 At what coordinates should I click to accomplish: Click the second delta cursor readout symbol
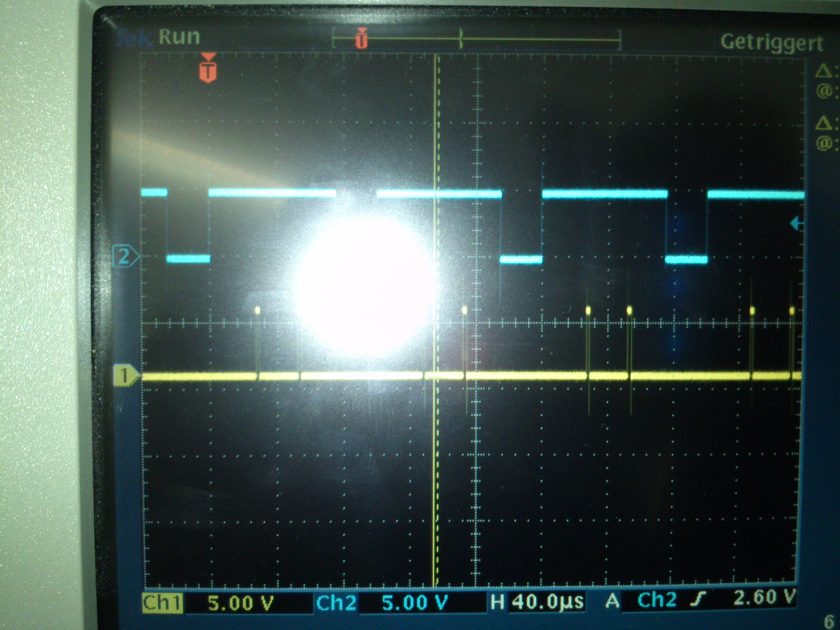point(824,123)
